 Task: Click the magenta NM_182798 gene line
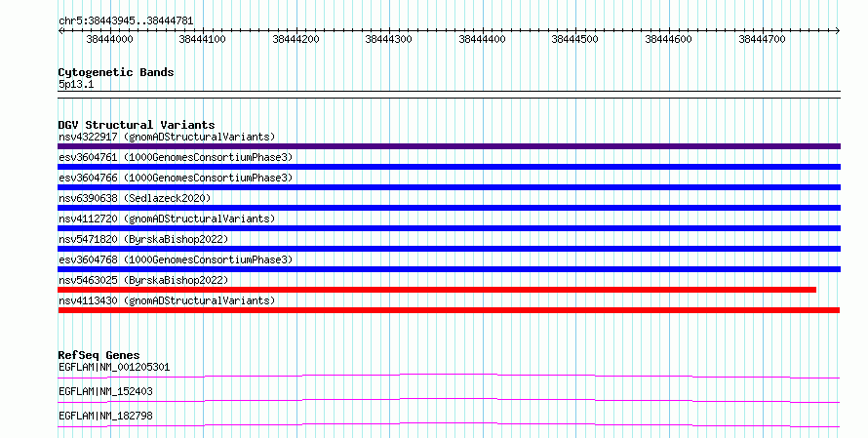[449, 425]
